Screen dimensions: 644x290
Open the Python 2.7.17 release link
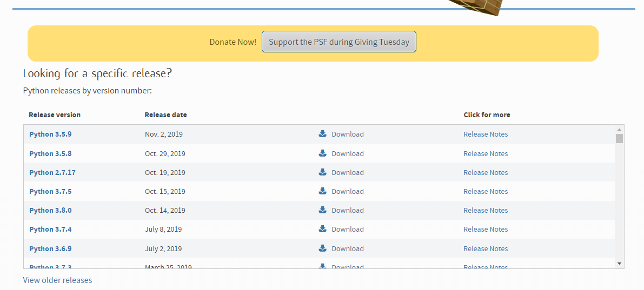pos(52,172)
